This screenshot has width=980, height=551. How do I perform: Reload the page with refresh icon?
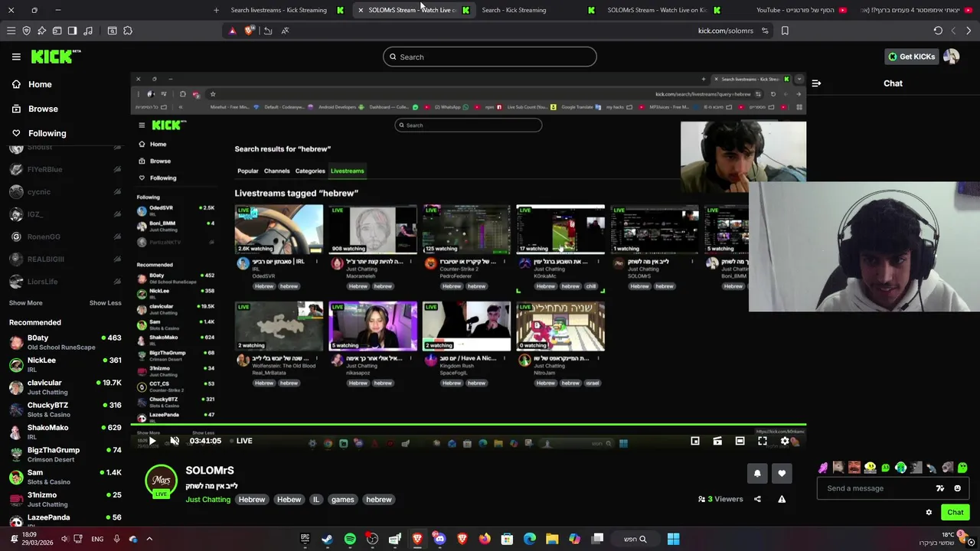(x=938, y=31)
